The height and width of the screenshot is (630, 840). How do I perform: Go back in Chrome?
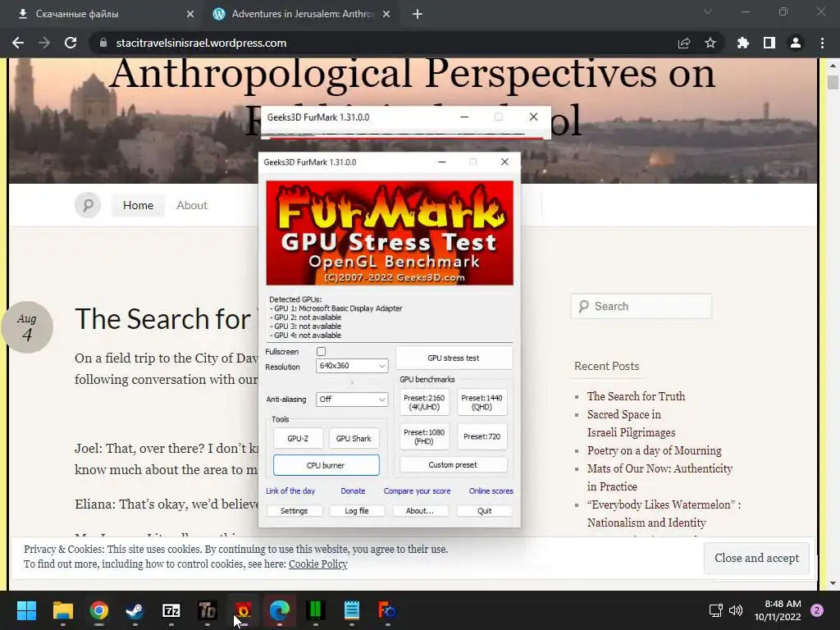pyautogui.click(x=18, y=43)
